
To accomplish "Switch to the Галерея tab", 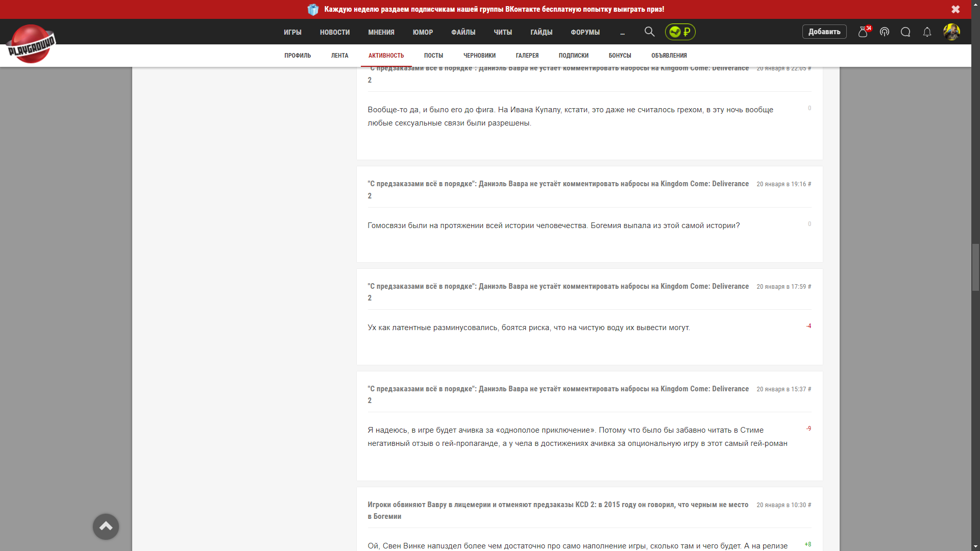I will [527, 56].
